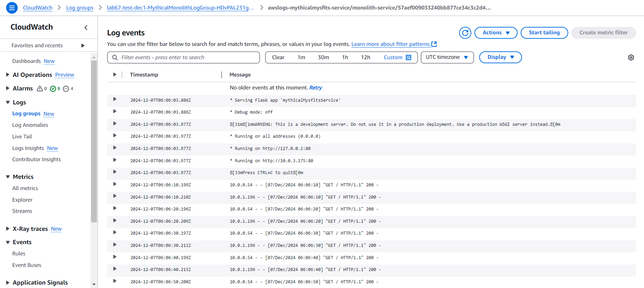Go to CloudWatch breadcrumb link

38,8
